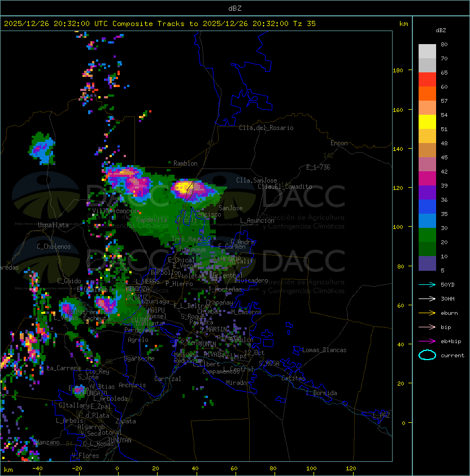The height and width of the screenshot is (476, 470).
Task: Select the dark orange 57–60 dBZ swatch
Action: tap(427, 93)
